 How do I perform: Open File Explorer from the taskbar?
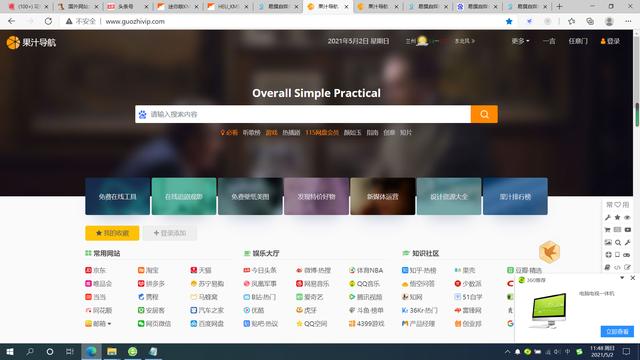tap(112, 351)
